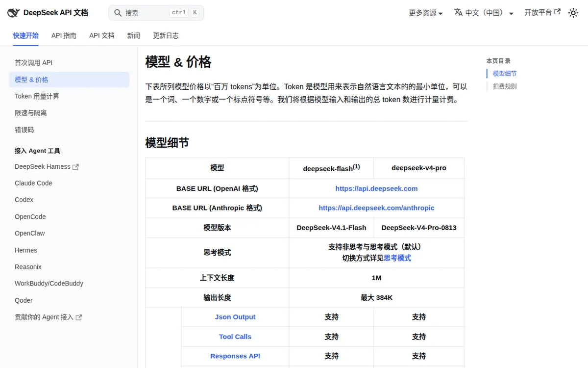
Task: Open Claude Code in the sidebar
Action: coord(69,183)
